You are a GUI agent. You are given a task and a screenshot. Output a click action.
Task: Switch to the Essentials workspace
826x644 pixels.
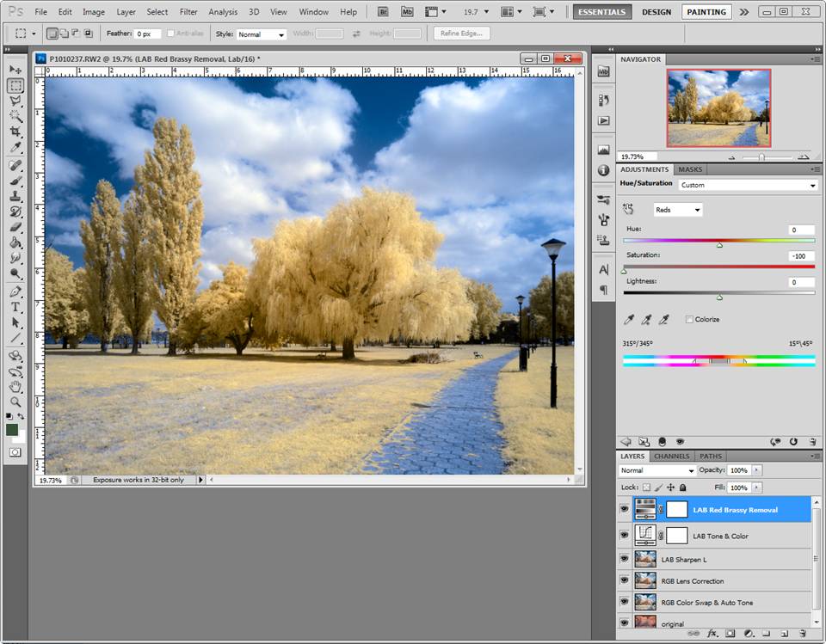601,11
